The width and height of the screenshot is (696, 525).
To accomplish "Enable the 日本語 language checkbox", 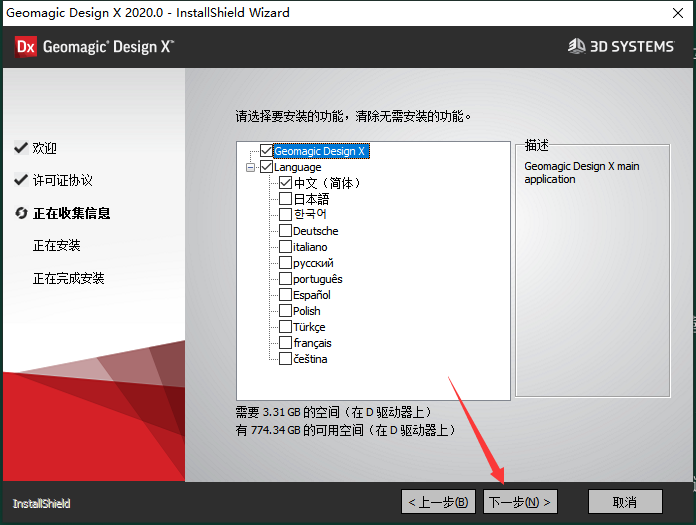I will point(285,199).
